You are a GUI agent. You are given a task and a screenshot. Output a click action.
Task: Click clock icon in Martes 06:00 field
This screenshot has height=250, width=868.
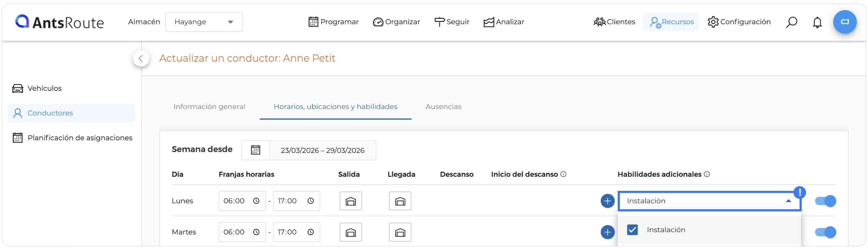256,232
